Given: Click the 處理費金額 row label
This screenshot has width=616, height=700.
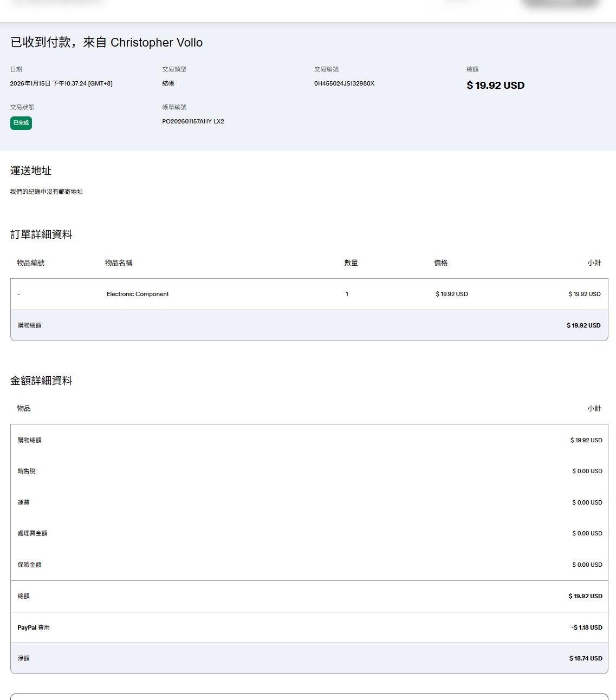Looking at the screenshot, I should 33,533.
